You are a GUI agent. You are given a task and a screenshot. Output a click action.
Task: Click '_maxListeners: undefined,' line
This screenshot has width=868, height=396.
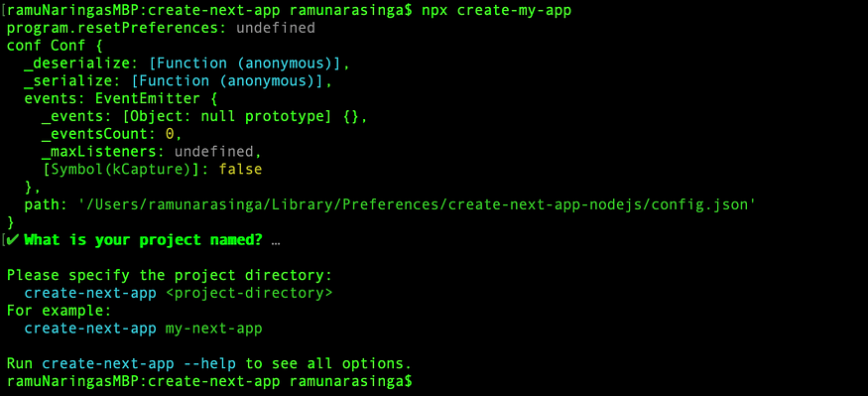pyautogui.click(x=152, y=152)
